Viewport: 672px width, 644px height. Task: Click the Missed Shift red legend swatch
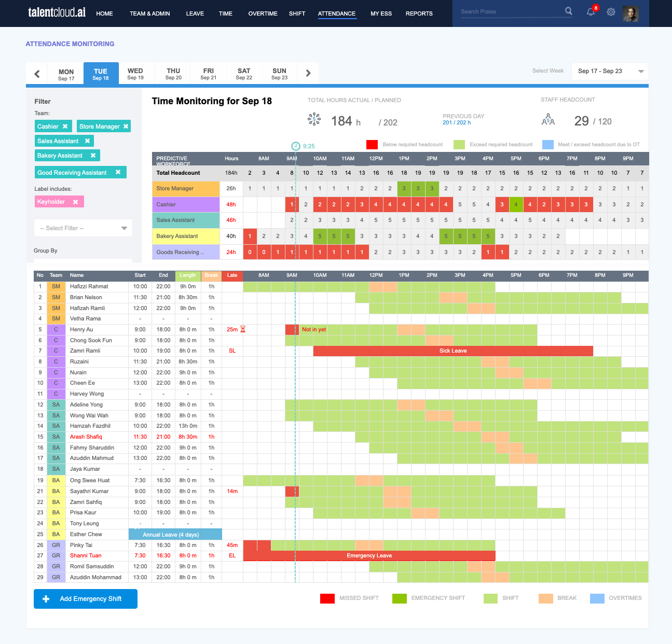327,598
